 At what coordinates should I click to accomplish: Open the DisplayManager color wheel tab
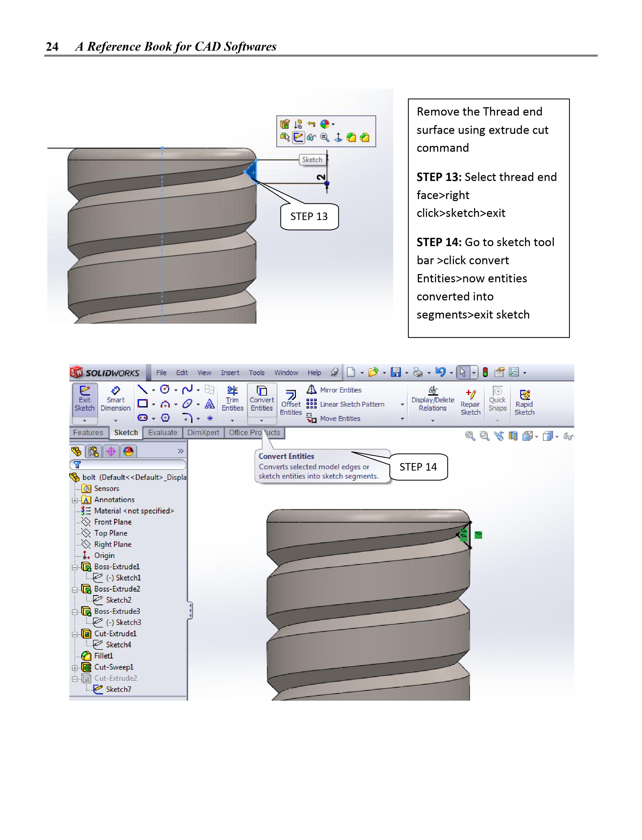click(x=129, y=451)
